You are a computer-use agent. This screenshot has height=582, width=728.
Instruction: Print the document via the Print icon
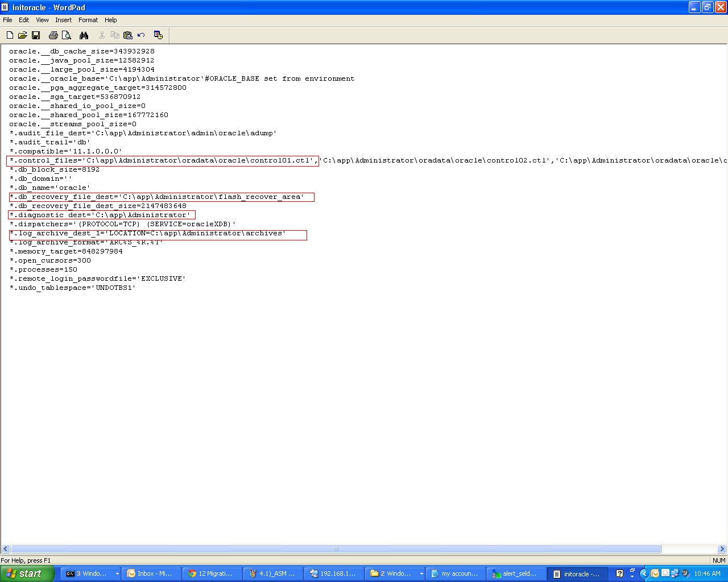(x=53, y=35)
